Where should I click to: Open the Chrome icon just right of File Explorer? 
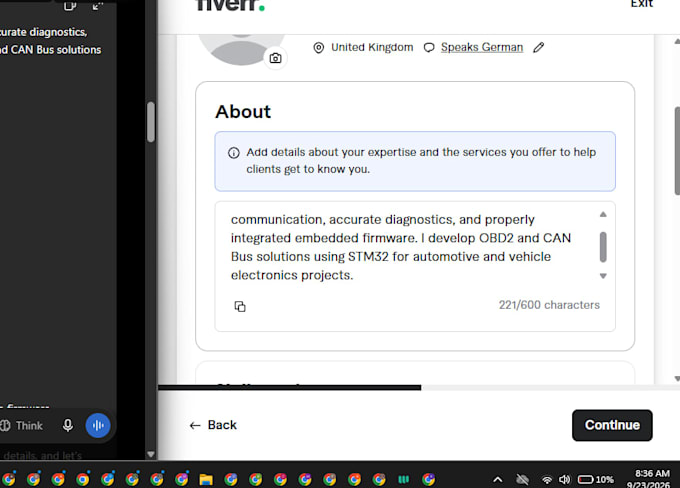click(231, 479)
